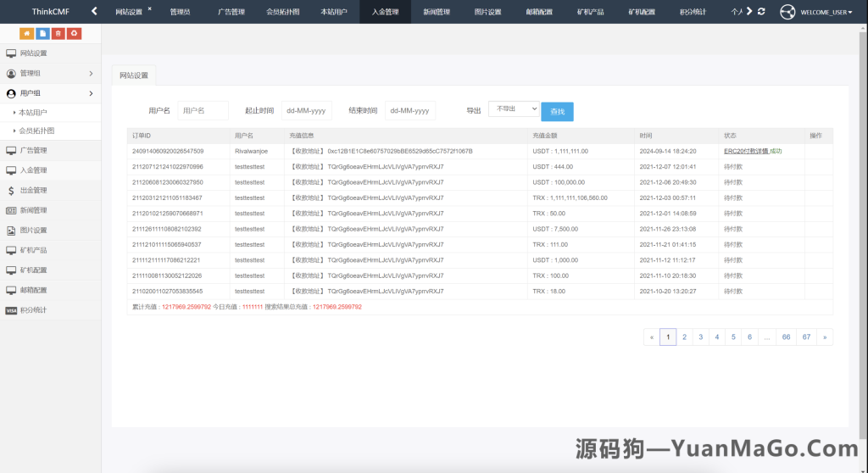Switch to the 邮箱配置 top tab
The height and width of the screenshot is (473, 868).
tap(539, 12)
